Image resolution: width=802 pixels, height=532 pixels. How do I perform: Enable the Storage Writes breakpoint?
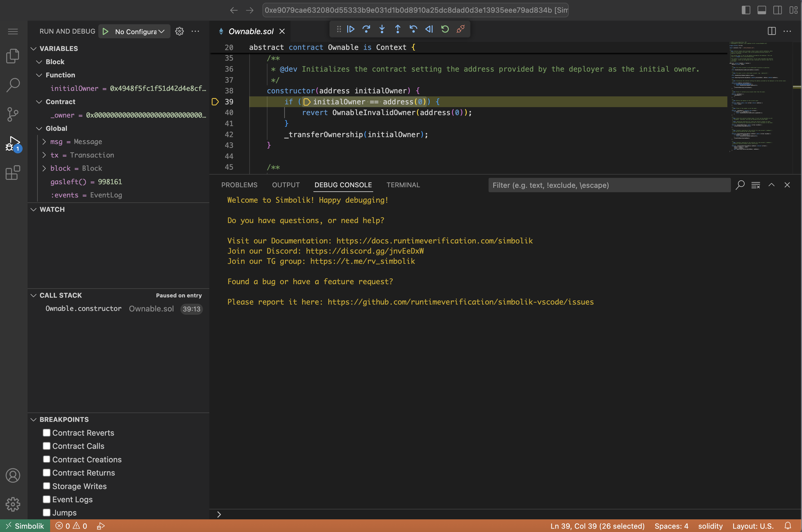(x=47, y=486)
